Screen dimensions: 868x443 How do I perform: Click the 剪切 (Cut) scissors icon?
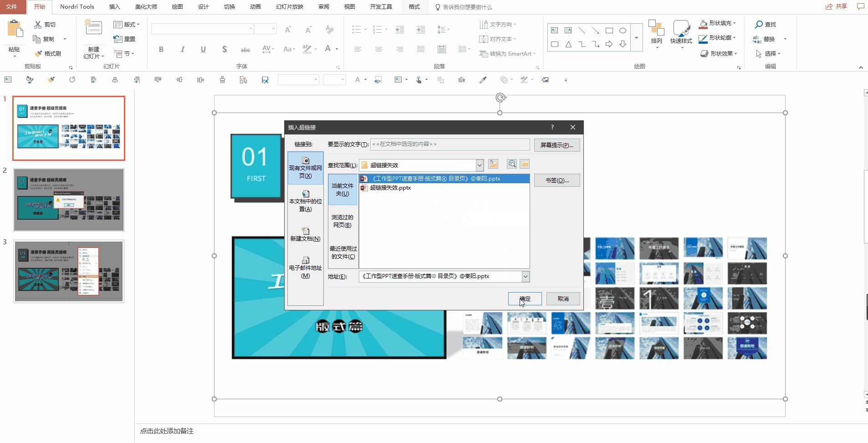(38, 25)
